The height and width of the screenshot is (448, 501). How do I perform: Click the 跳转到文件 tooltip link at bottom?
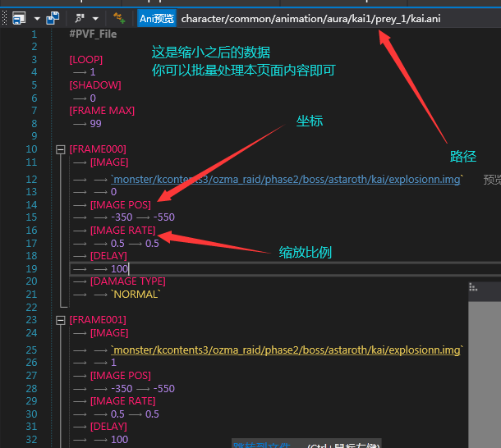click(261, 444)
